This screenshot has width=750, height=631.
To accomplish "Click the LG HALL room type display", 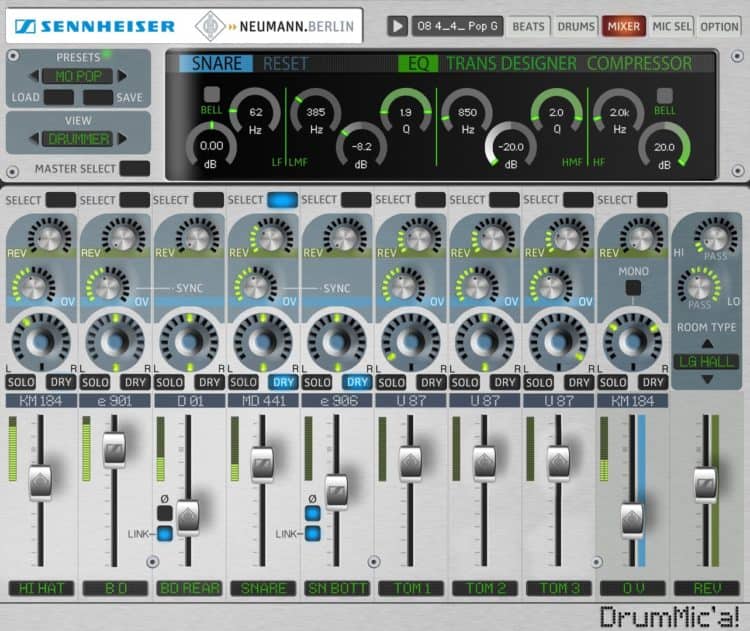I will coord(706,362).
